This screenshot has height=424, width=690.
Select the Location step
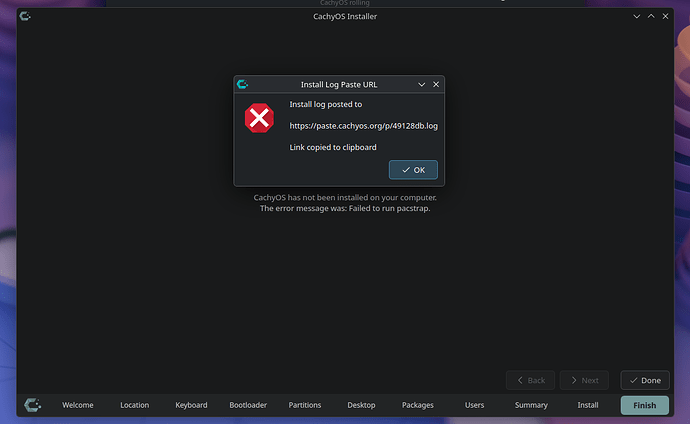(135, 405)
